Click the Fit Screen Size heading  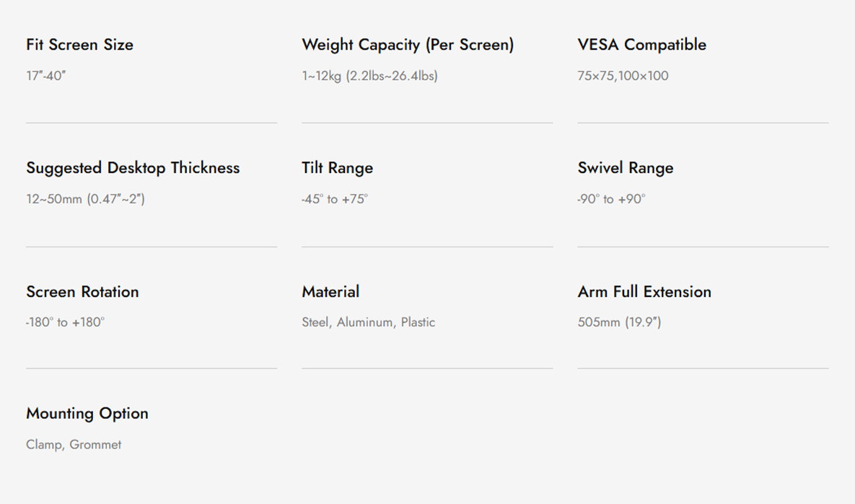[x=79, y=45]
